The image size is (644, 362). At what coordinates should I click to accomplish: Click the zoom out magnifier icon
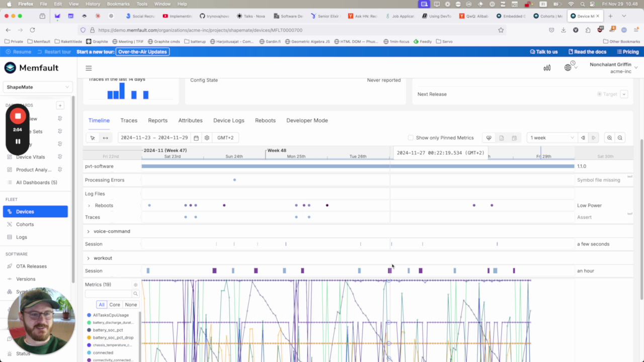pos(620,138)
